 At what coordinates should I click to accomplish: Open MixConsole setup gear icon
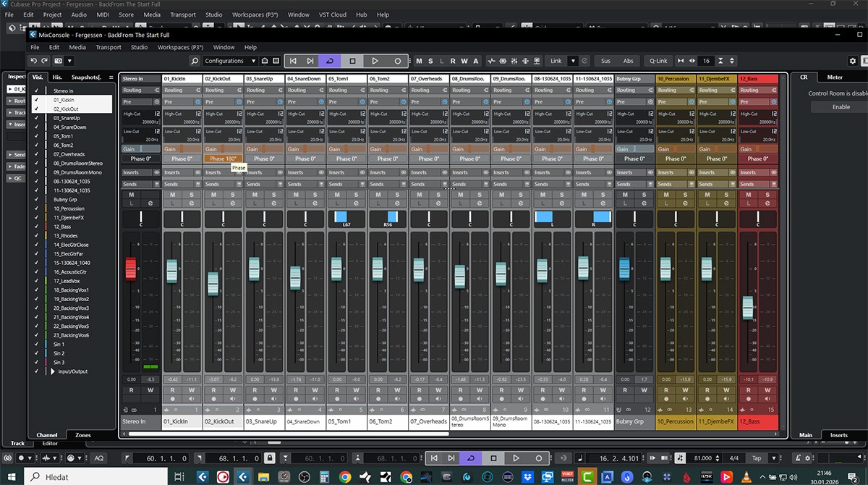point(853,61)
